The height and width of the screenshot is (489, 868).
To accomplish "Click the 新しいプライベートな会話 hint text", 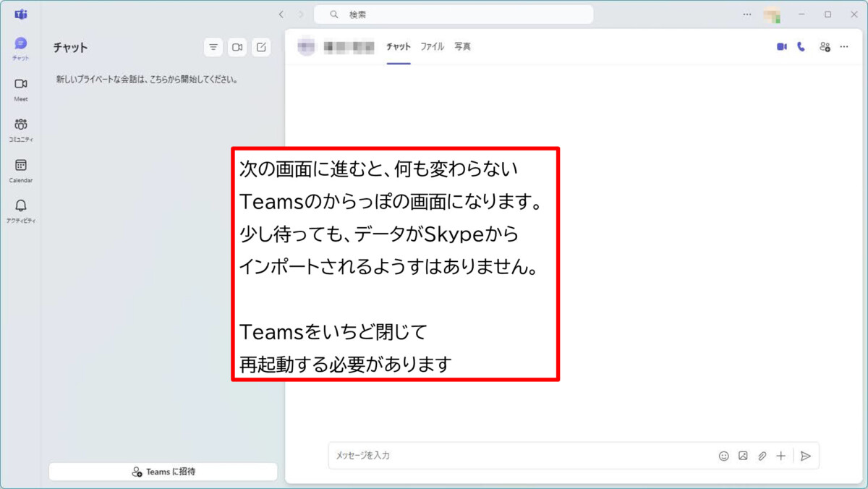I will (x=147, y=80).
